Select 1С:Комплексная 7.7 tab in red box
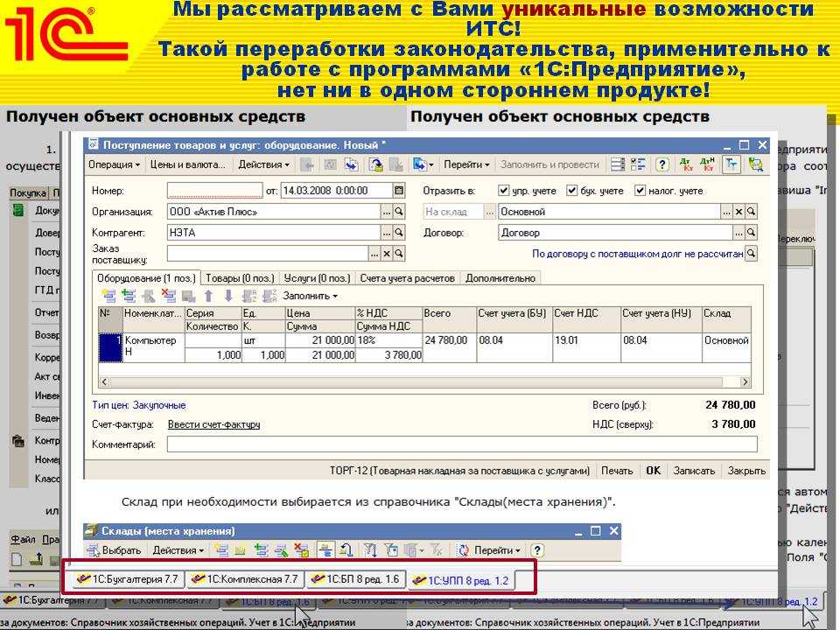The height and width of the screenshot is (630, 840). 245,579
